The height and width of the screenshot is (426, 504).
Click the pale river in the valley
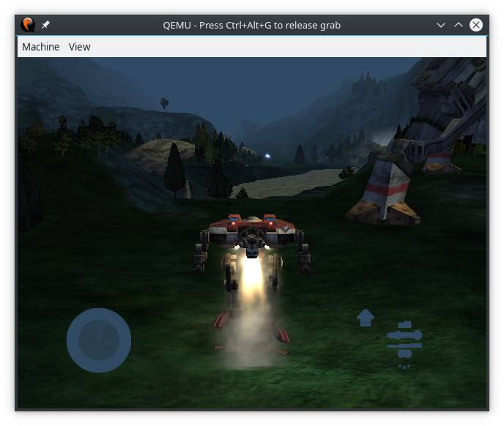click(293, 182)
